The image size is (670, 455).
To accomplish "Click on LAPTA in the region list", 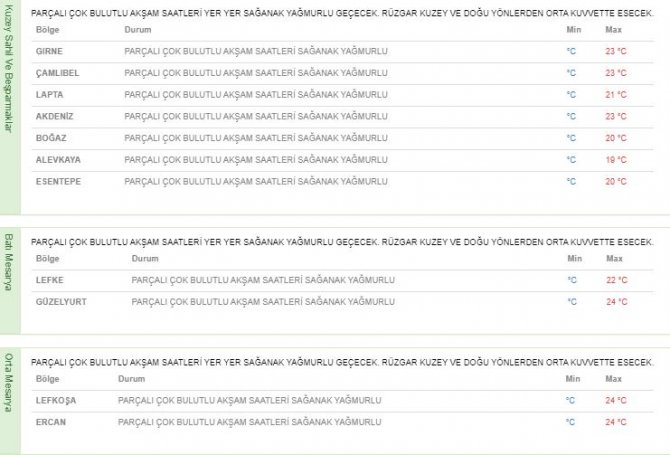I will coord(48,95).
